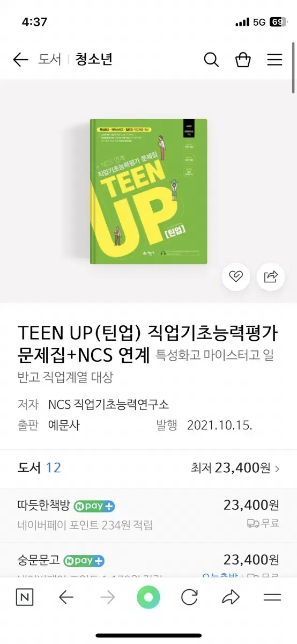Open the search magnifier icon

211,60
